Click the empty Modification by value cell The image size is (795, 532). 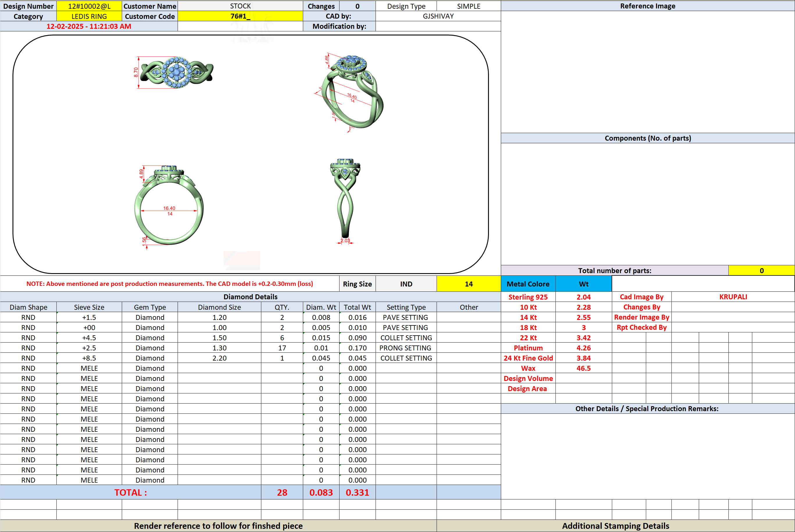(x=438, y=26)
